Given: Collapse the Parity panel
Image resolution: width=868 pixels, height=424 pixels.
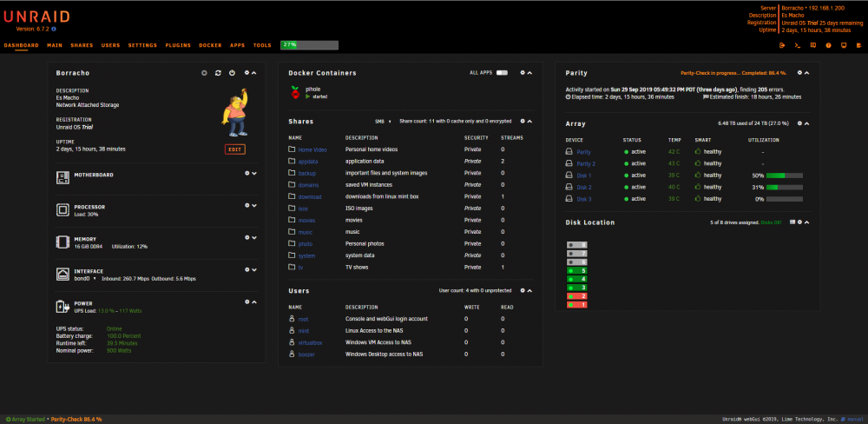Looking at the screenshot, I should pyautogui.click(x=807, y=73).
